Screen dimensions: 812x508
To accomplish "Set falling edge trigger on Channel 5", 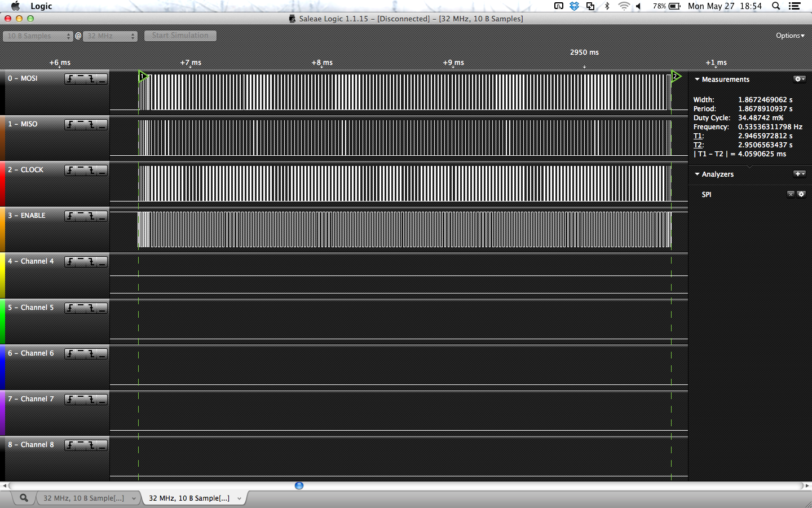I will [91, 308].
